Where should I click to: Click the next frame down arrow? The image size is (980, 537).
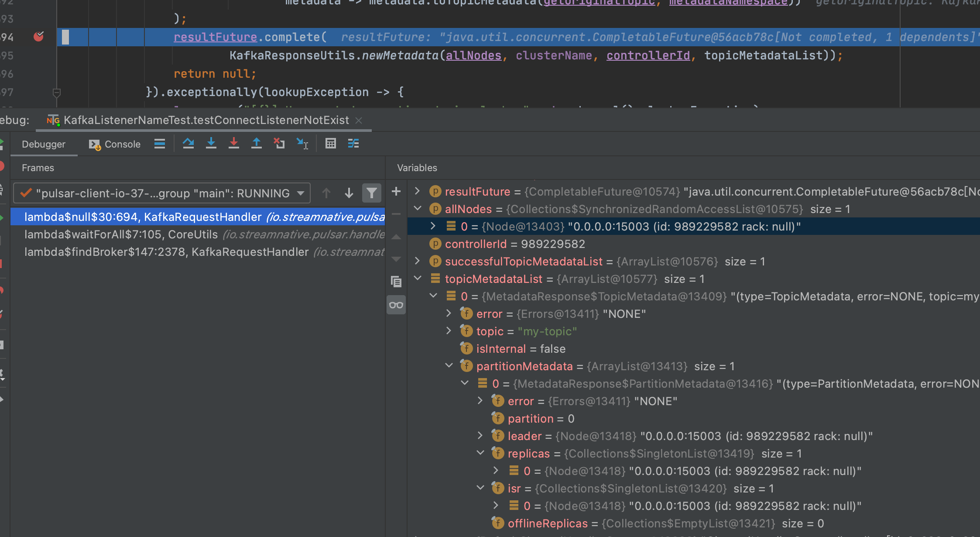349,193
